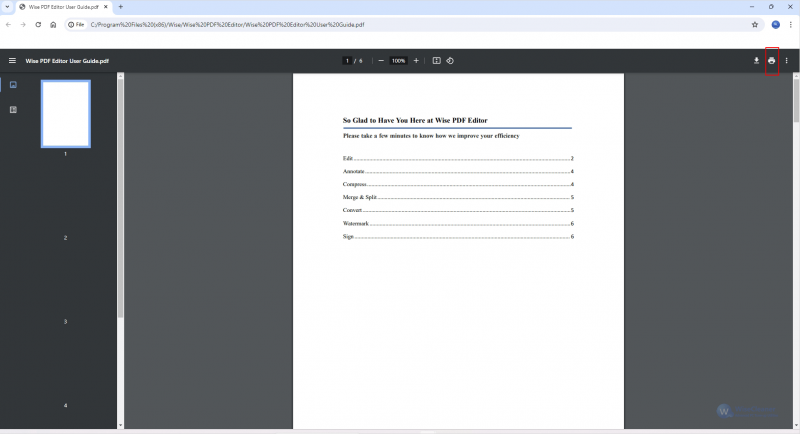Reload the current page
Viewport: 800px width, 434px height.
pyautogui.click(x=38, y=24)
